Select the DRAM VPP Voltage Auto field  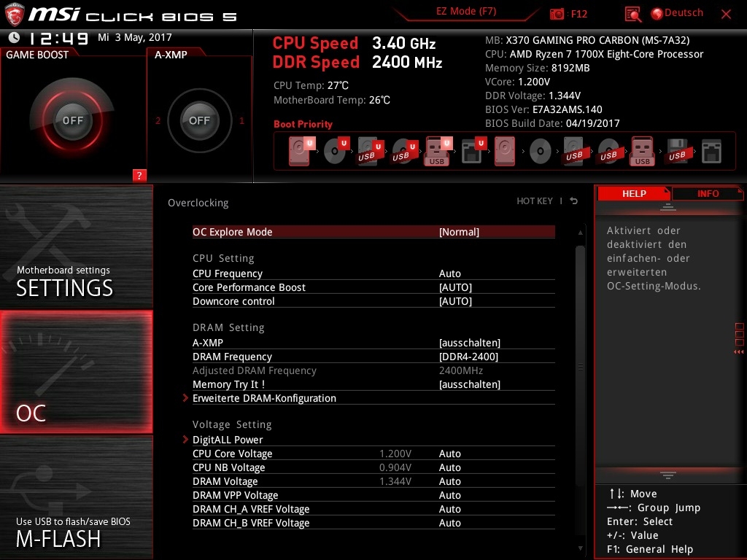[x=449, y=495]
